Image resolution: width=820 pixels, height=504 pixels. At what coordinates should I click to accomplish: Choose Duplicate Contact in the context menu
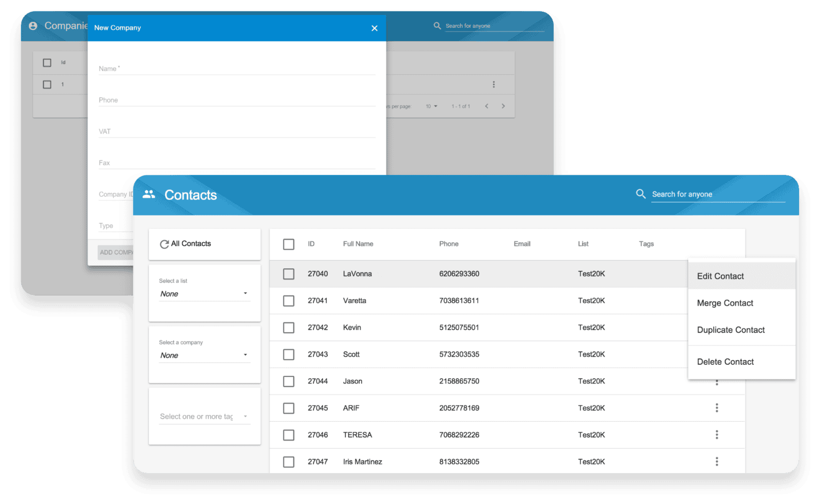click(x=731, y=330)
